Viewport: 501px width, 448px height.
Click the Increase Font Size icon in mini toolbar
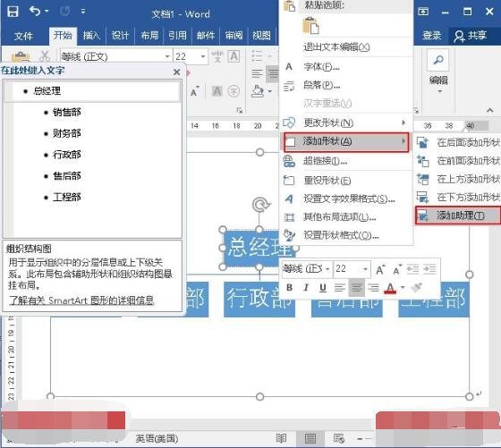(x=380, y=270)
